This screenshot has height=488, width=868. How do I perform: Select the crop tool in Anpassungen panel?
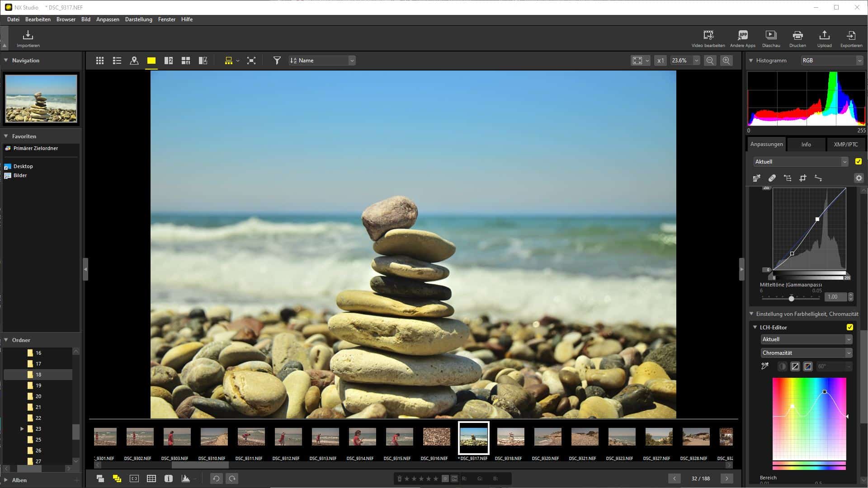[x=803, y=178]
